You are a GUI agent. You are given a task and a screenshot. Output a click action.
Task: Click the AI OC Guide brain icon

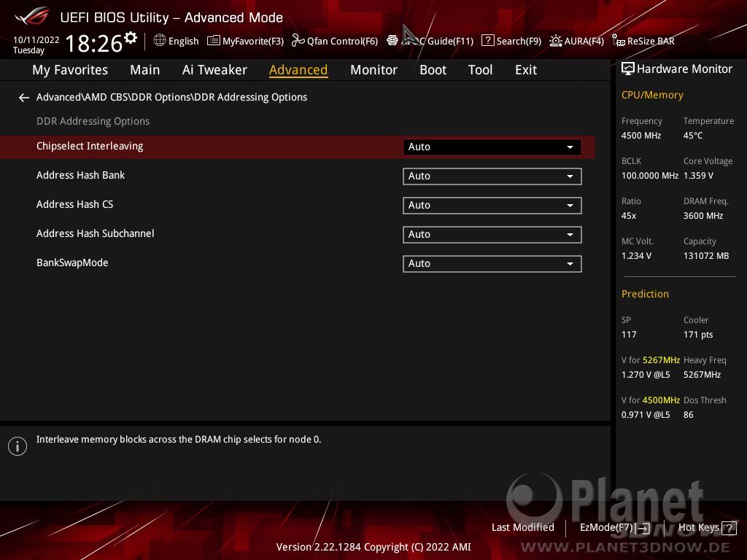392,41
